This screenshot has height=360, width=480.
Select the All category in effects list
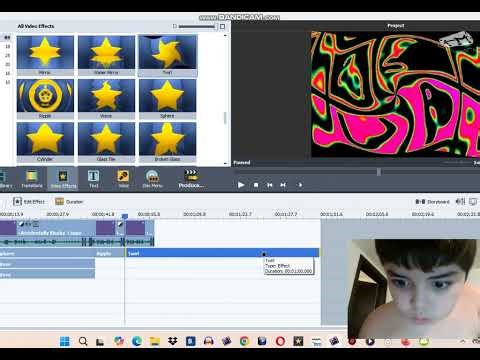[7, 37]
